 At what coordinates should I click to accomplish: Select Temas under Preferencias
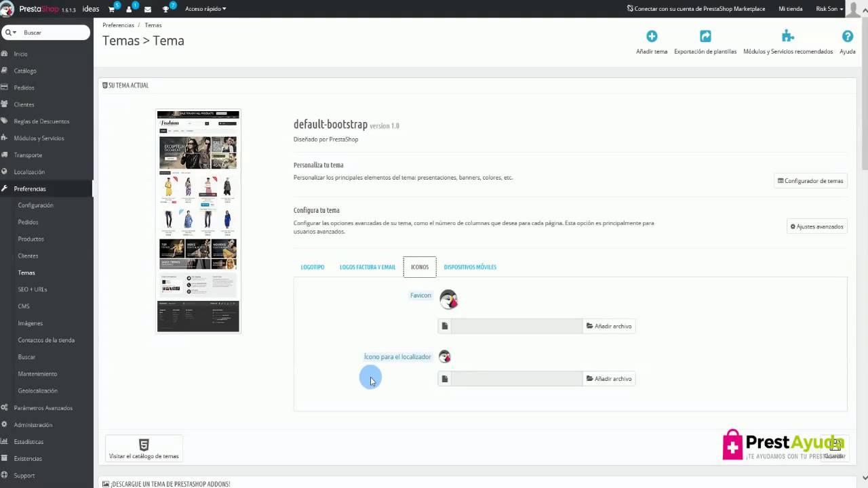coord(26,273)
